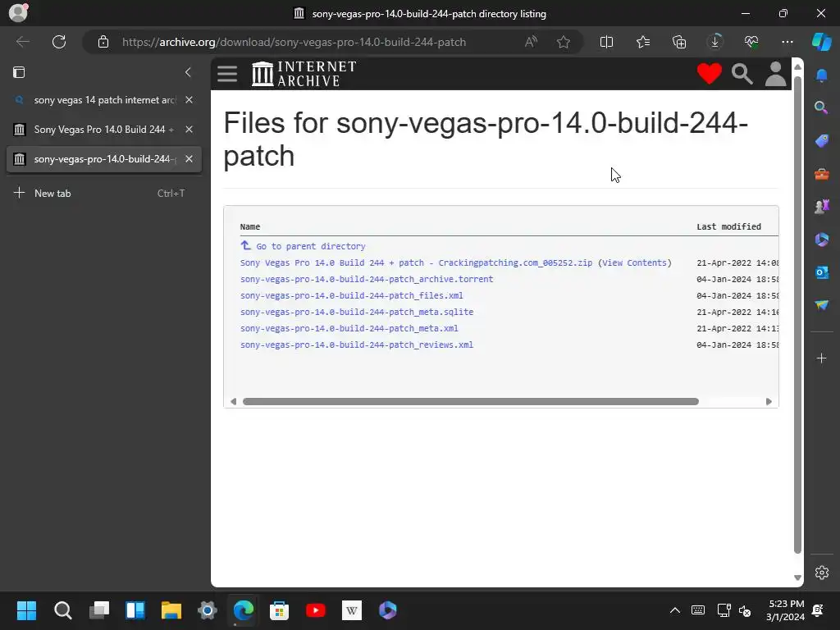Open File Explorer from the taskbar
840x630 pixels.
(171, 610)
